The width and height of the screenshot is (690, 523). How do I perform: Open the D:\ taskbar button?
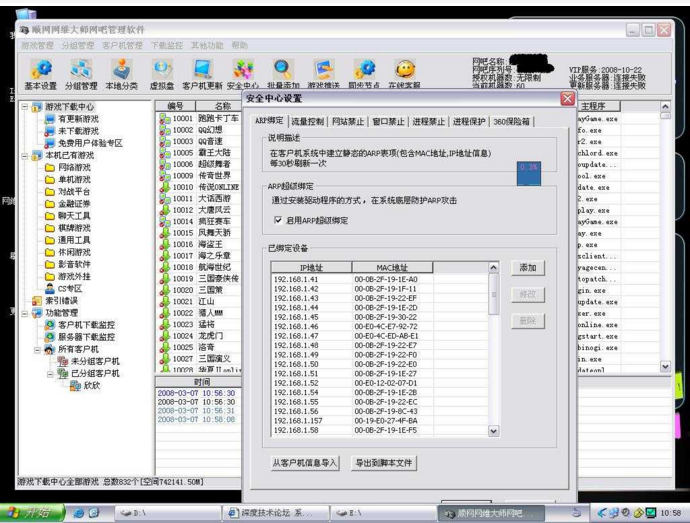point(167,513)
